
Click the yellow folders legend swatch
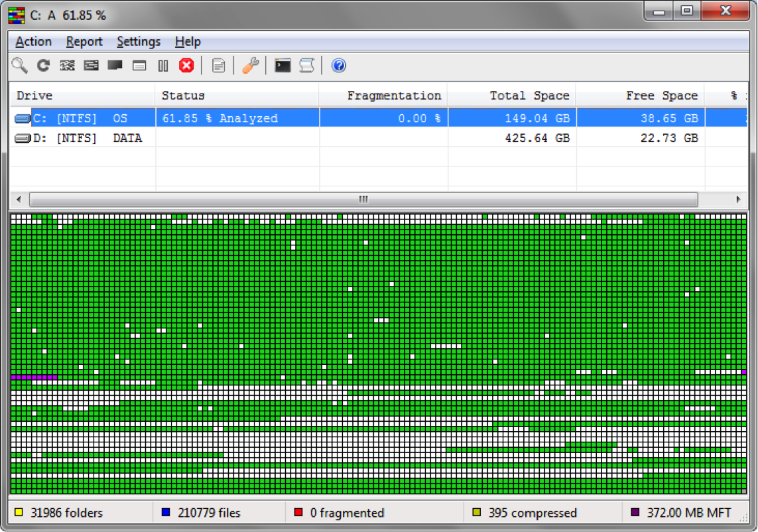click(x=19, y=513)
